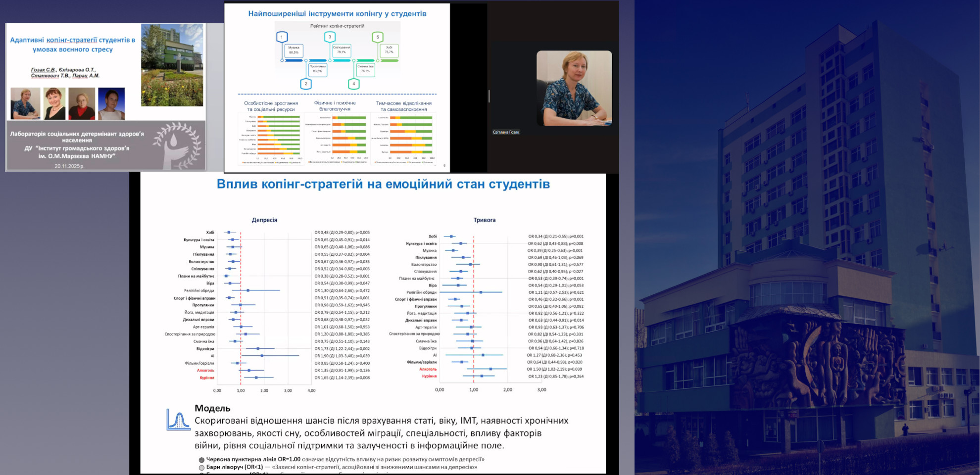Click the bullet before Червона пунктирна лінія
The width and height of the screenshot is (980, 475).
pos(201,460)
